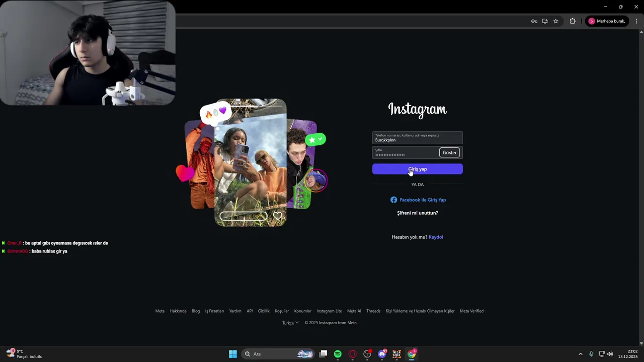Click the '© 2025 Instagram from Meta' text
644x362 pixels.
click(331, 323)
